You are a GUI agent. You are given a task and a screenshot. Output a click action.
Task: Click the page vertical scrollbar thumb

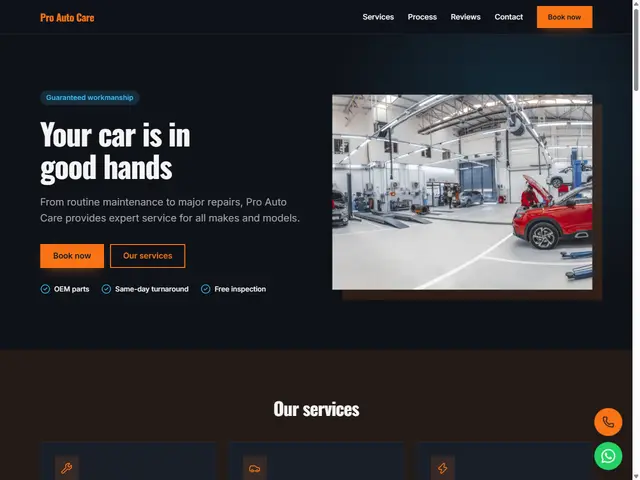(x=636, y=49)
